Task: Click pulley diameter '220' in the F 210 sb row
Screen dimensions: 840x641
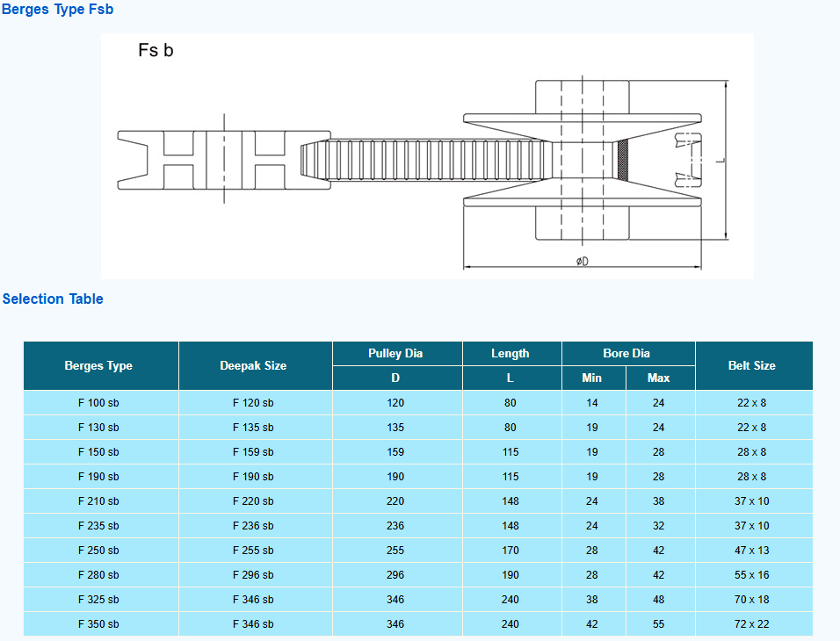Action: pos(395,501)
